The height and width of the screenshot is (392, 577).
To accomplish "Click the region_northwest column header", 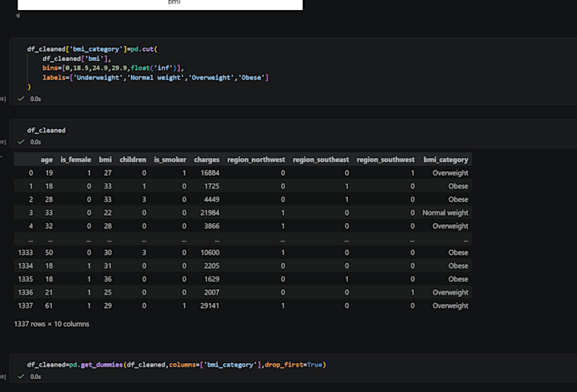I will point(255,160).
